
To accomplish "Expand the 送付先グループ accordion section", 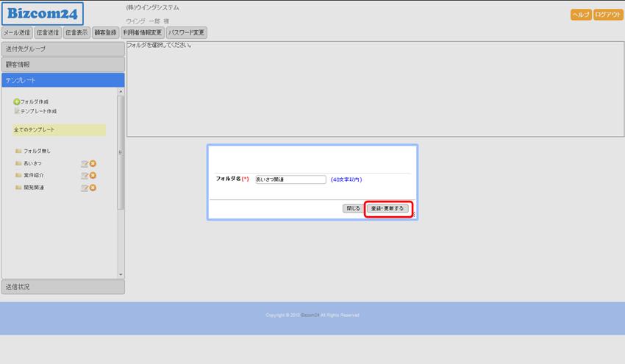I will [63, 49].
